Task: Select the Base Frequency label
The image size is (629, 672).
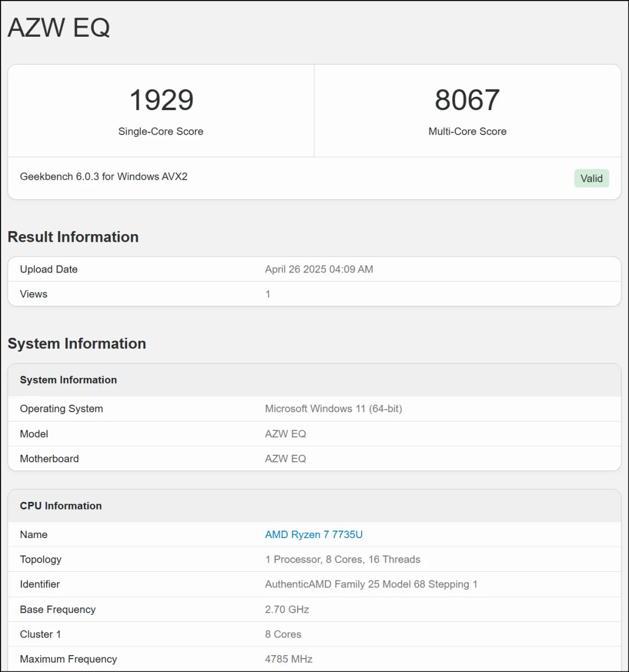Action: click(x=58, y=610)
